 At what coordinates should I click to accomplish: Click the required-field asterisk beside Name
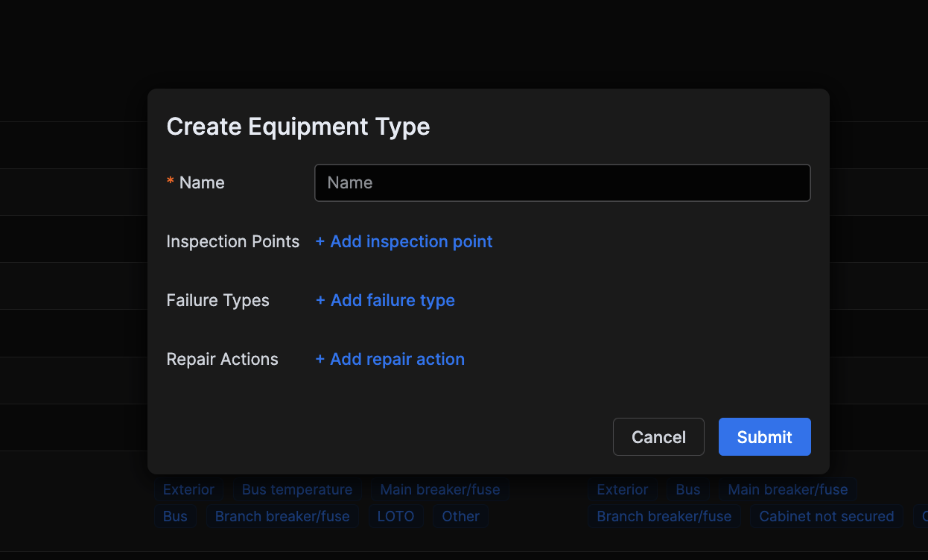pos(170,181)
